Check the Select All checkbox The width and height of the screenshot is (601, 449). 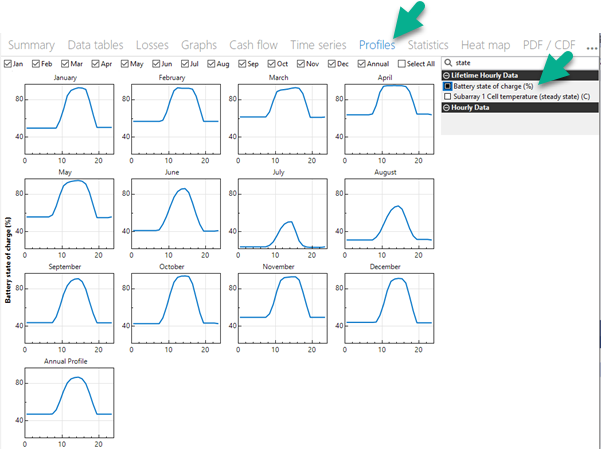(403, 64)
